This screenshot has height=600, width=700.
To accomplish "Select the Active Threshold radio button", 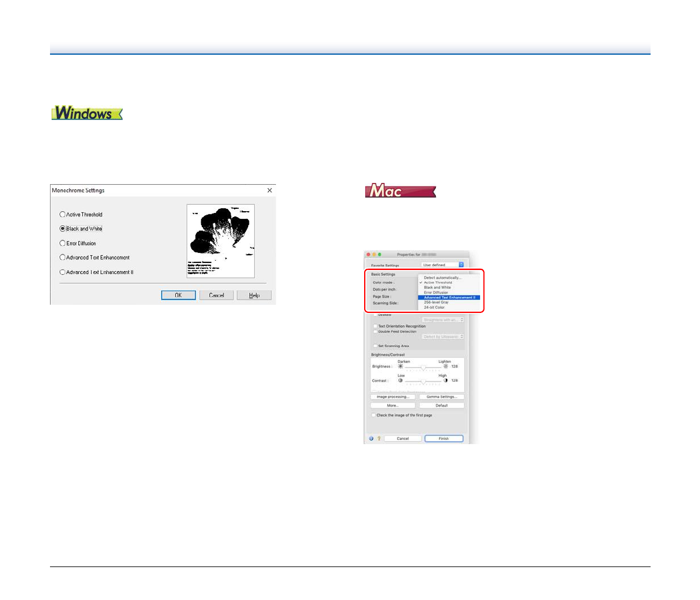I will [x=62, y=215].
